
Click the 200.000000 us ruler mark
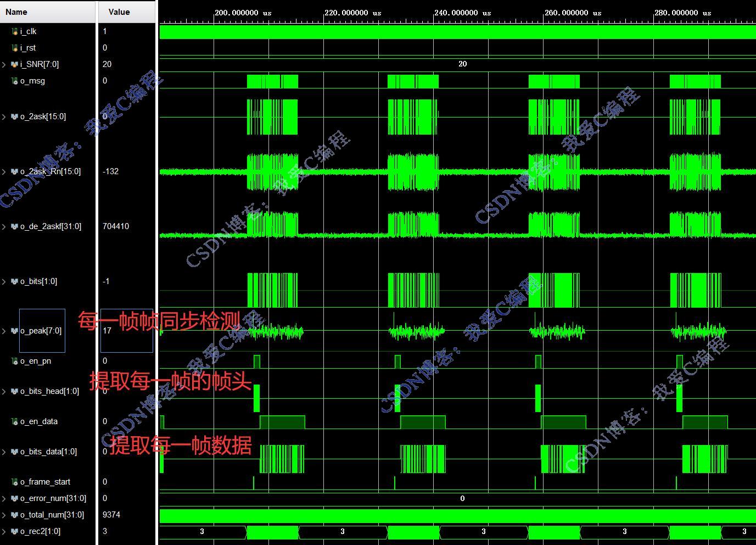pos(243,13)
